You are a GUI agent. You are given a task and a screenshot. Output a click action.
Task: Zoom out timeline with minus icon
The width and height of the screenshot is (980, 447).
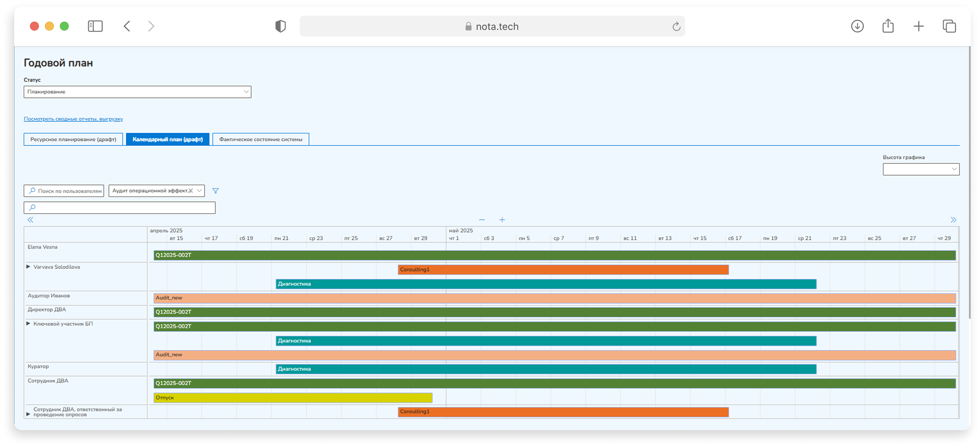pyautogui.click(x=482, y=220)
